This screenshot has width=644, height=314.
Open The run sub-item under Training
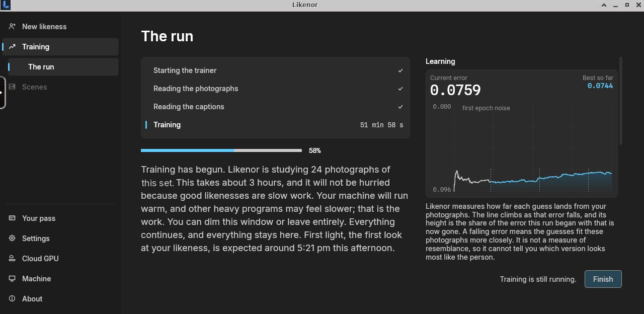click(63, 67)
